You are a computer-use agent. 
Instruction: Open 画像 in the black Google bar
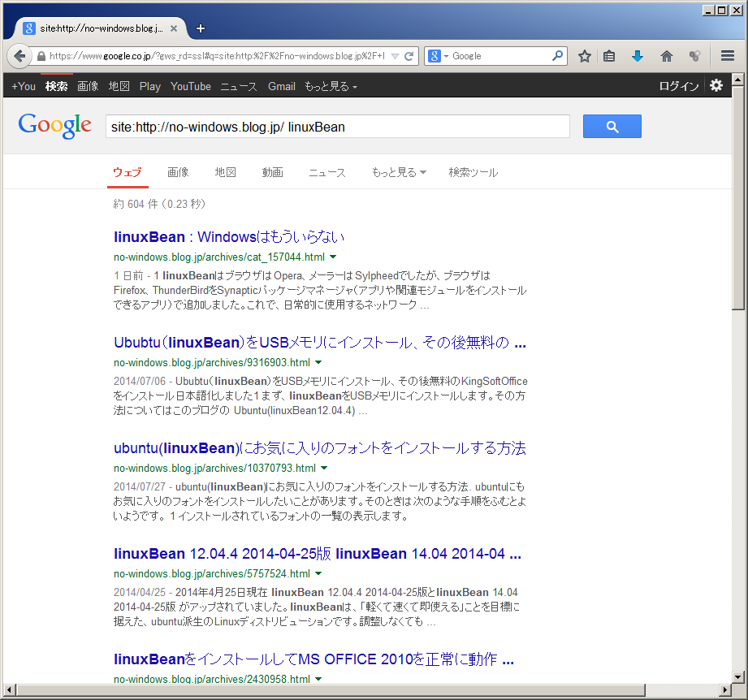[88, 86]
